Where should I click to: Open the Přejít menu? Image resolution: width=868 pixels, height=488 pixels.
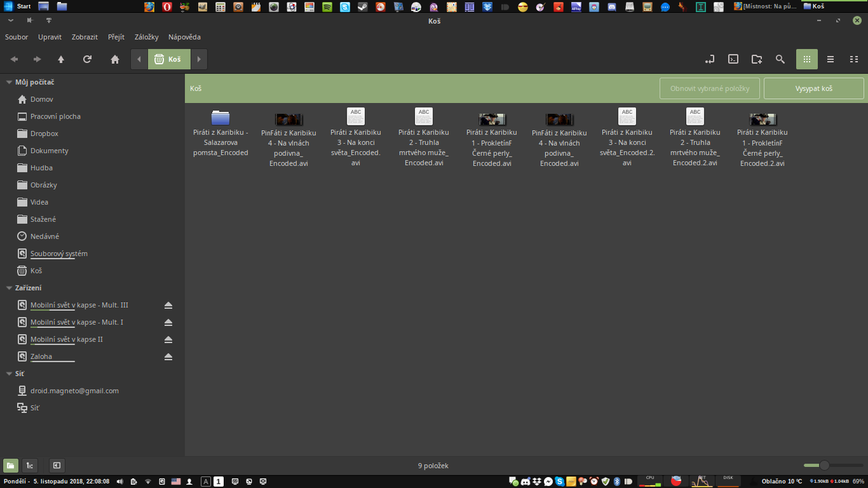(x=116, y=37)
